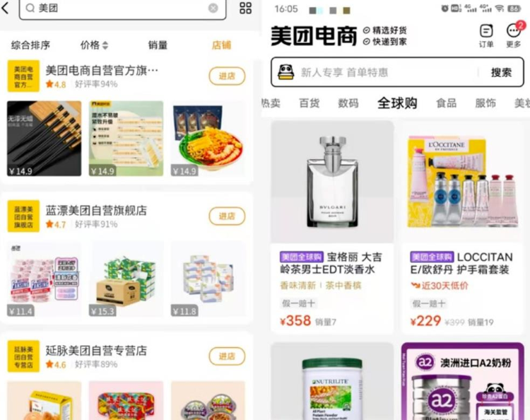Viewport: 530px width, 420px height.
Task: Tap the panda mascot icon in search bar
Action: coord(285,72)
